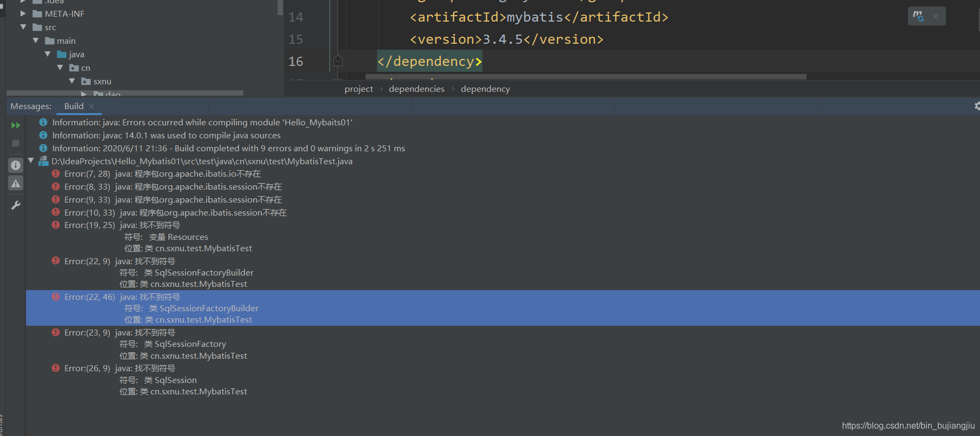This screenshot has height=436, width=980.
Task: Select the sxnu package
Action: (102, 82)
